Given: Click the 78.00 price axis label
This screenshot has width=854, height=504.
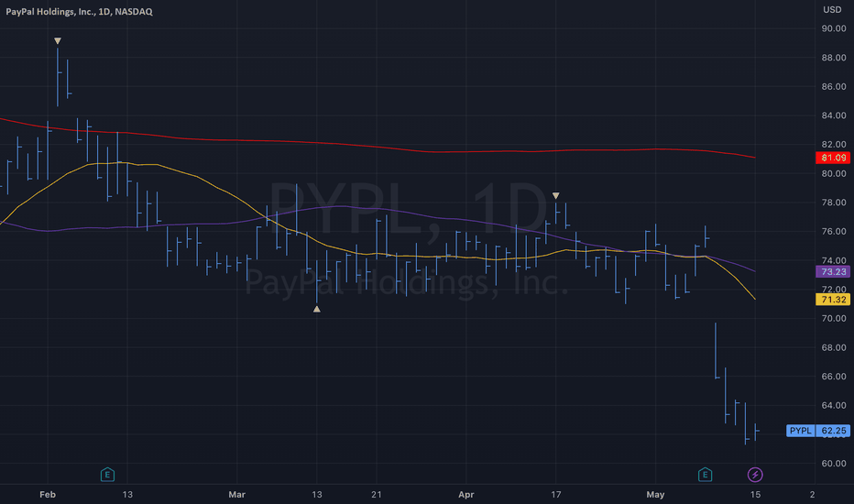Looking at the screenshot, I should coord(834,203).
